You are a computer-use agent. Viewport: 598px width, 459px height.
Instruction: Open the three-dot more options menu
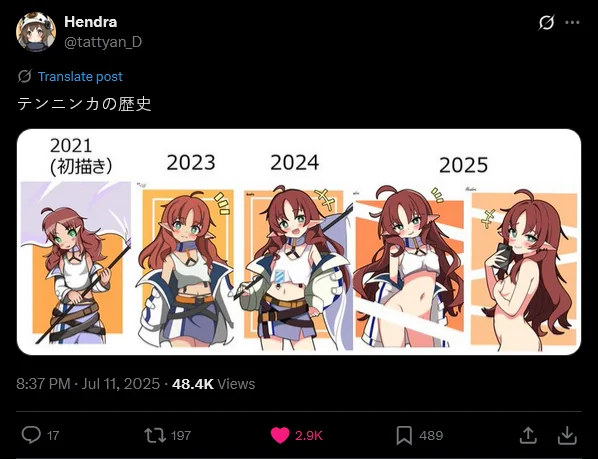tap(572, 22)
